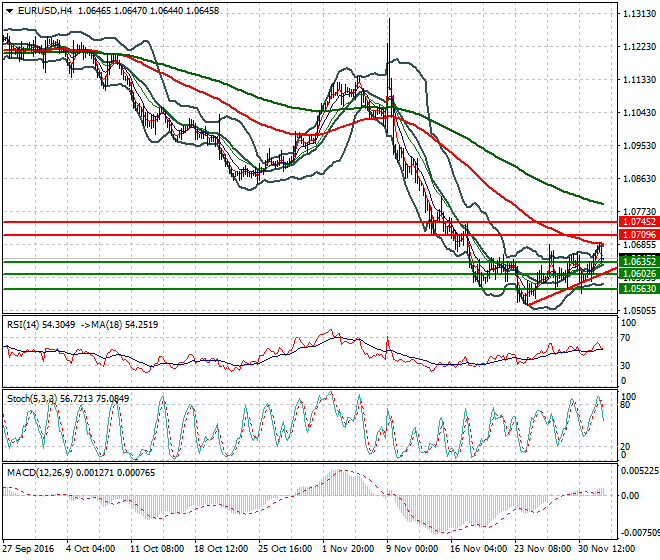This screenshot has height=560, width=660.
Task: Click the RSI scale value 30
Action: (625, 365)
